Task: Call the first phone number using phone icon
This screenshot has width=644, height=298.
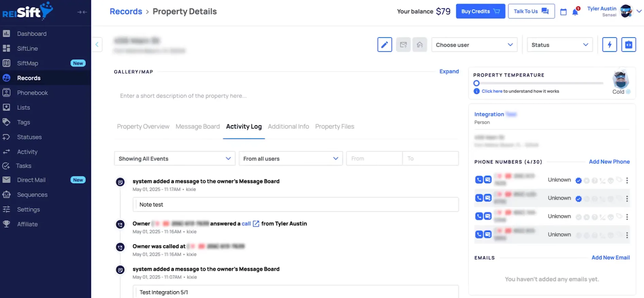Action: [x=479, y=180]
